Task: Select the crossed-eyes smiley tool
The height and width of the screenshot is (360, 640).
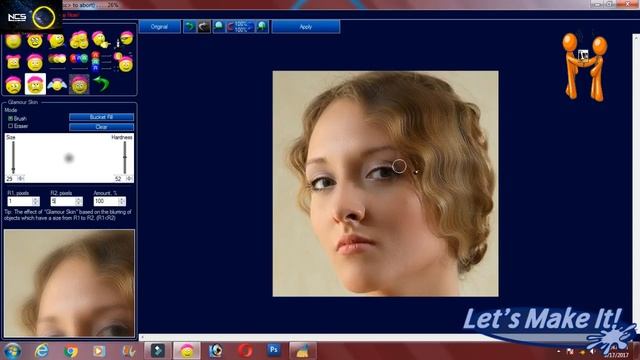Action: click(35, 41)
